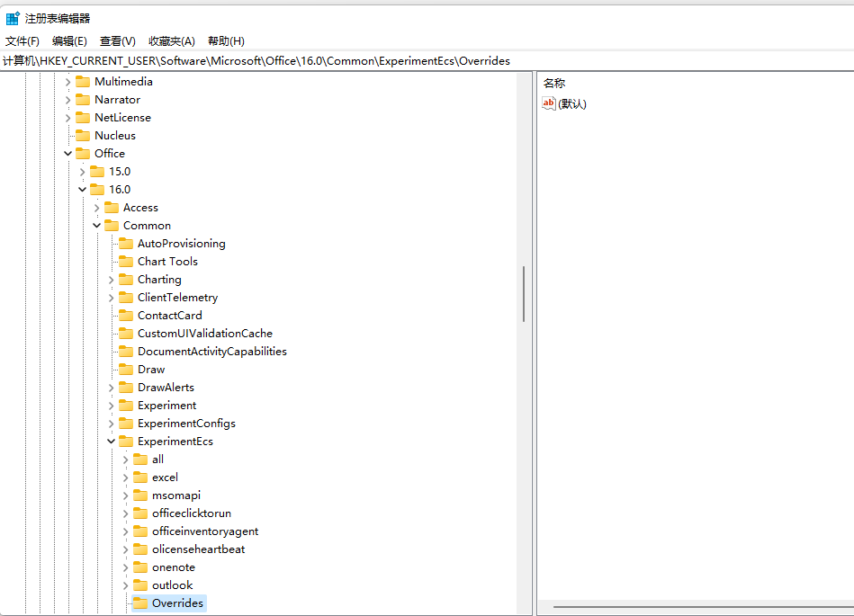Collapse the Office key

68,154
